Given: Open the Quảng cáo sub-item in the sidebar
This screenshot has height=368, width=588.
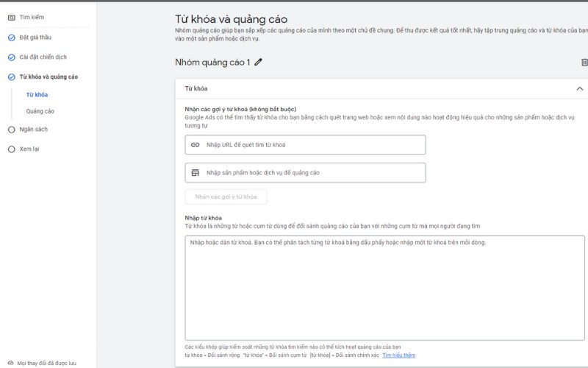Looking at the screenshot, I should click(40, 112).
